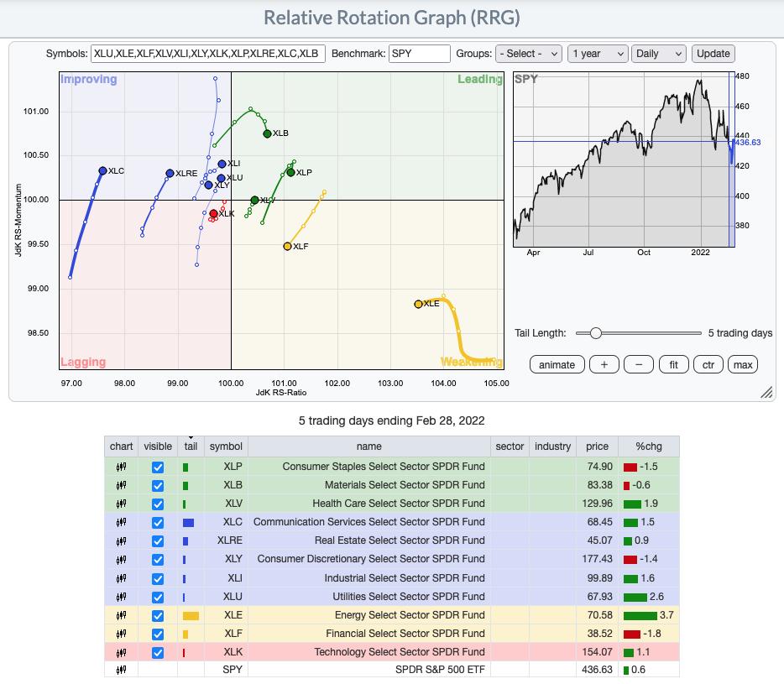Screen dimensions: 784x684
Task: Sort table by name column
Action: tap(369, 446)
